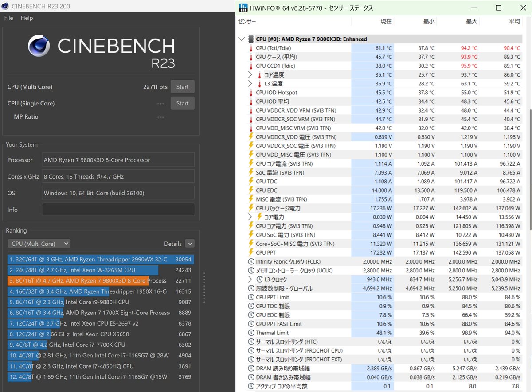The image size is (532, 392).
Task: Collapse the CPU [#0] AMD Ryzen sensor group
Action: (242, 39)
